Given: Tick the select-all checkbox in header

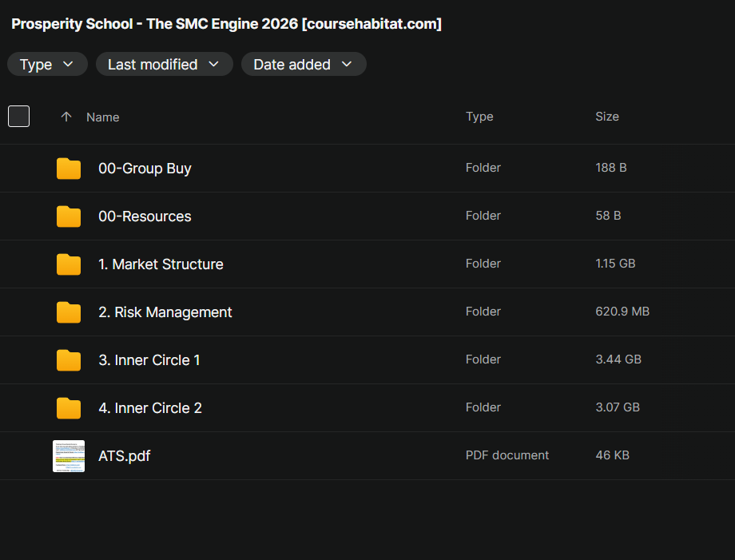Looking at the screenshot, I should (18, 116).
